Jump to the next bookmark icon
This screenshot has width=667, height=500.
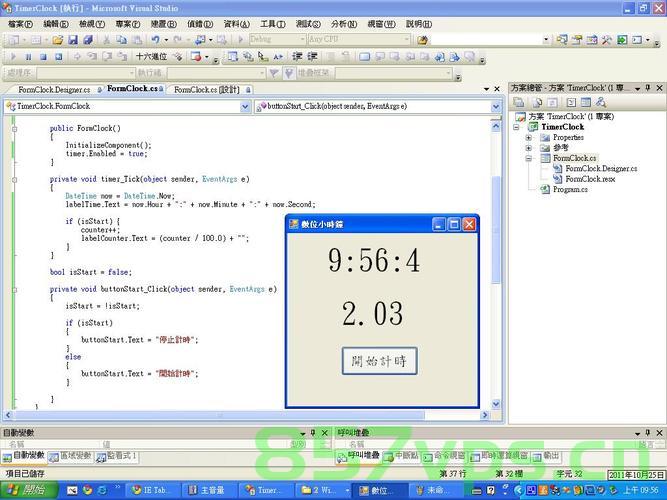click(394, 57)
